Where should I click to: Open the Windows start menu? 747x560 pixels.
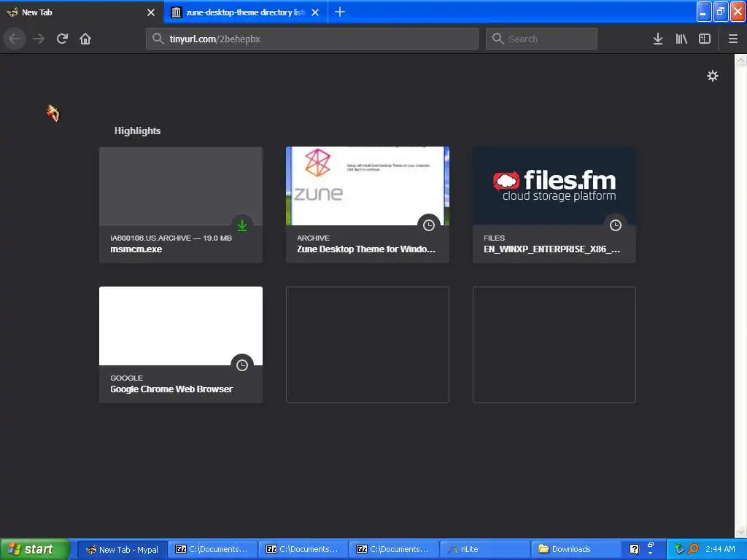[x=34, y=549]
